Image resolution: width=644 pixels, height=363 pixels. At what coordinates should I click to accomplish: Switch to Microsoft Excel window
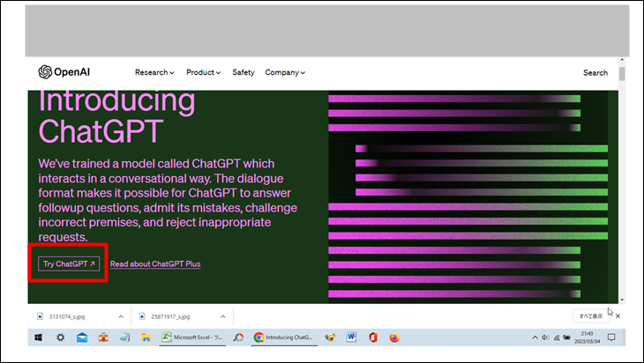(192, 337)
